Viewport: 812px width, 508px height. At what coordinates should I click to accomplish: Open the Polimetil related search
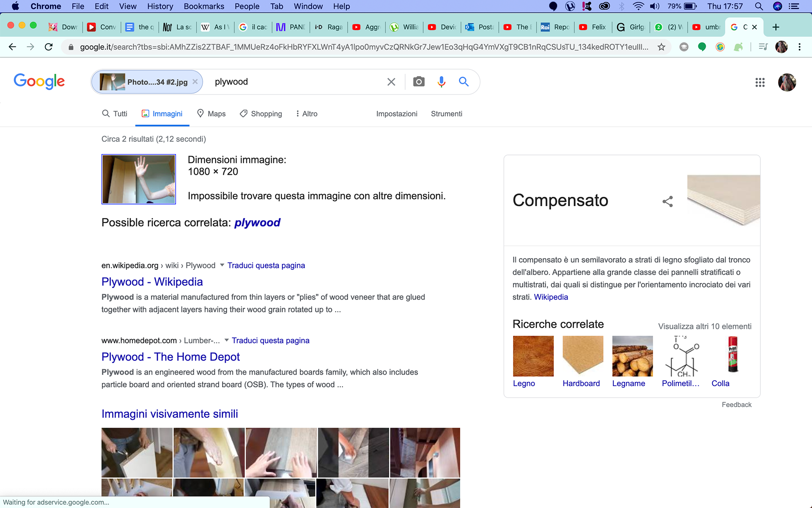(x=682, y=362)
